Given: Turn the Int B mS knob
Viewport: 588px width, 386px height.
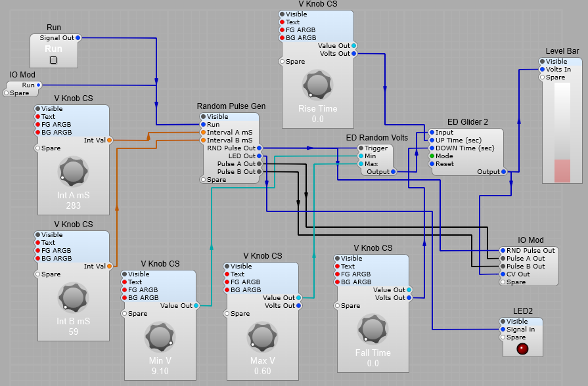Looking at the screenshot, I should pos(72,297).
